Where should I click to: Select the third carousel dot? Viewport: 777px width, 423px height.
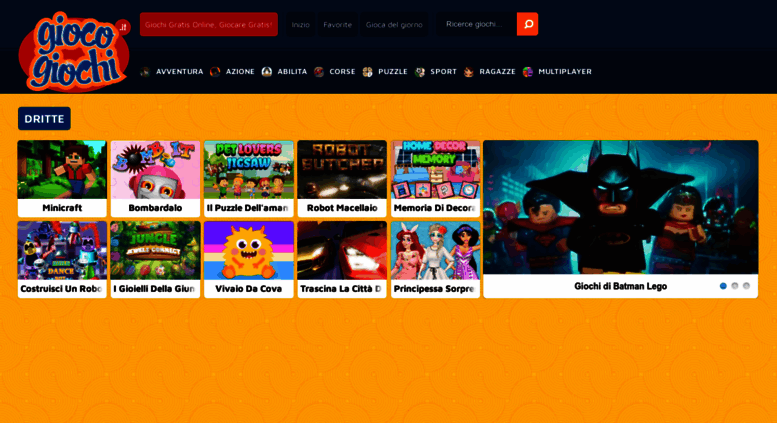(746, 286)
